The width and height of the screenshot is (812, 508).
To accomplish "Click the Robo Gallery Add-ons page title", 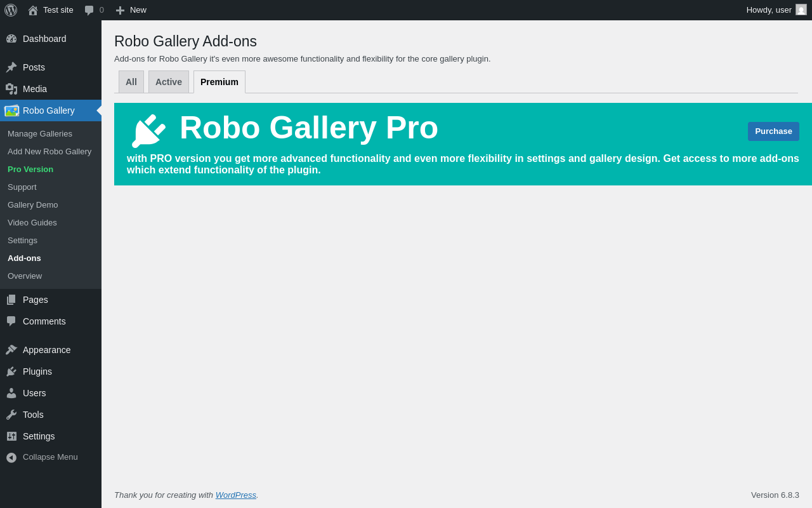I will tap(185, 41).
